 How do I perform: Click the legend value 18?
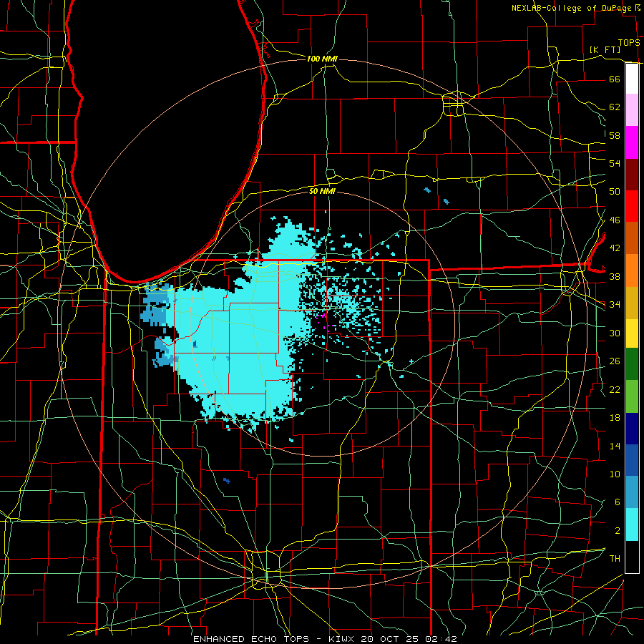click(615, 418)
